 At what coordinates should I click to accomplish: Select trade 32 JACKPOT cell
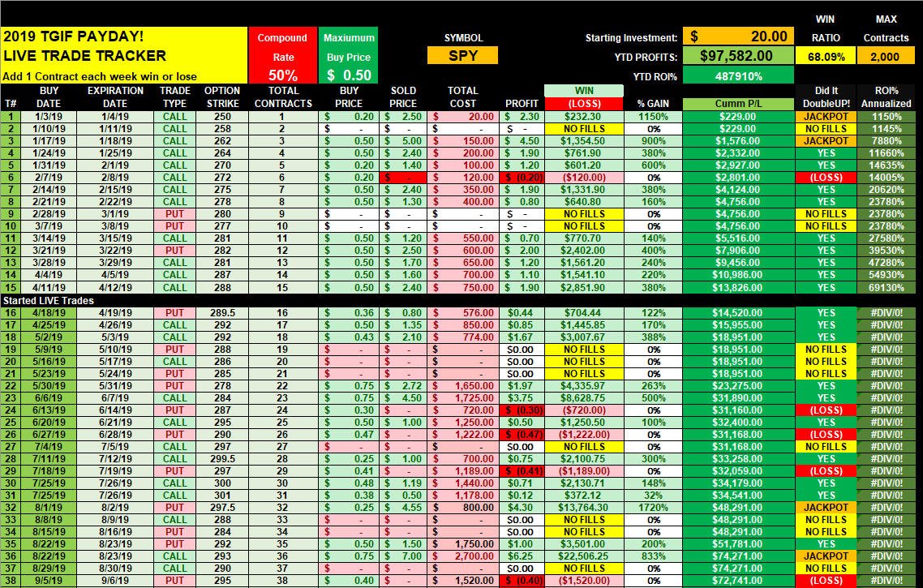point(826,508)
